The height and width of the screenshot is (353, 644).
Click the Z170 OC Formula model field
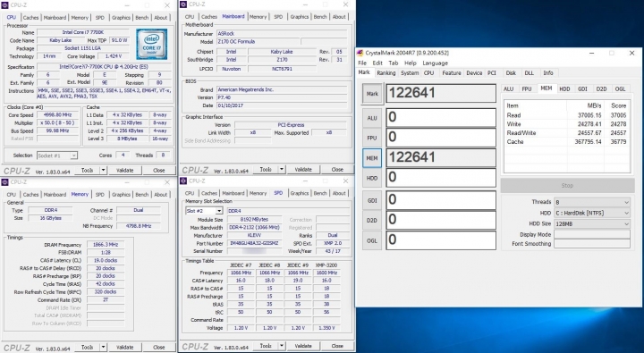(x=257, y=41)
